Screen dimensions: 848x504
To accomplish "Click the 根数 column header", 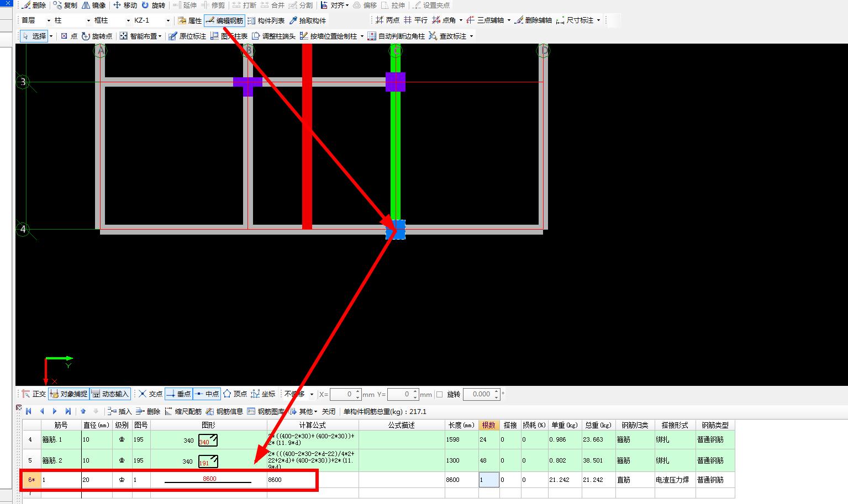I will [489, 425].
